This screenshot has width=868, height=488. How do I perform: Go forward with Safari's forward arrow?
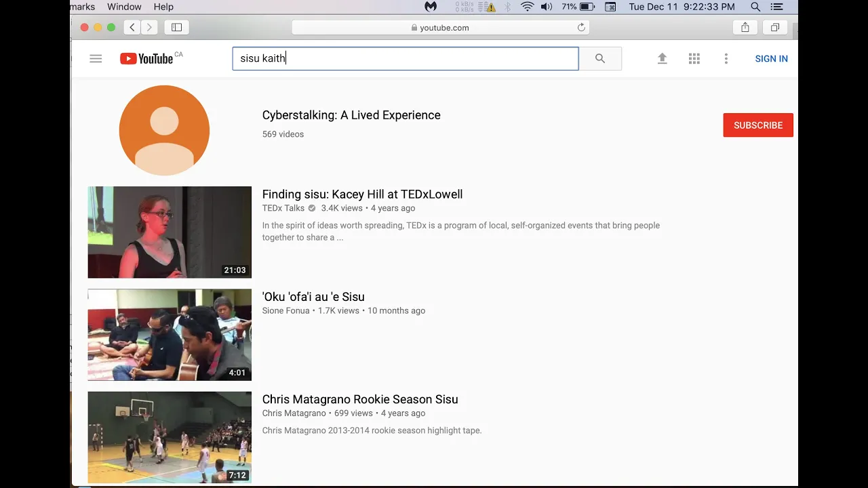point(149,27)
